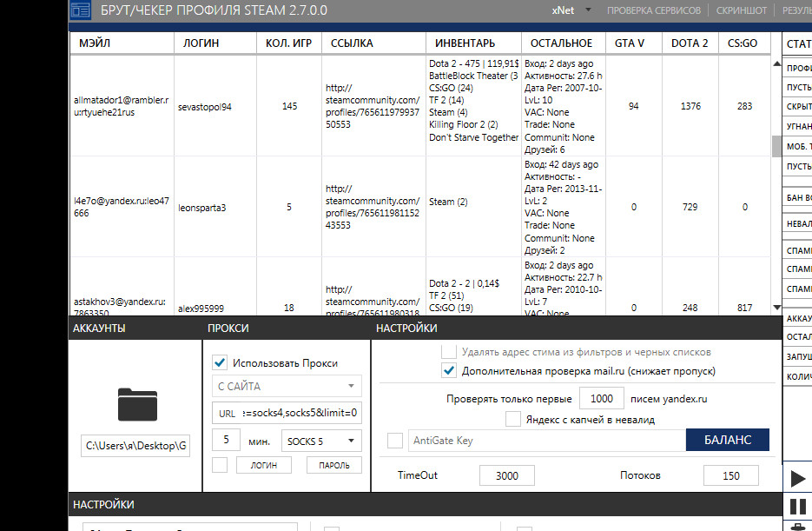Click the accounts file path field
Screen dimensions: 812x531
pos(135,446)
